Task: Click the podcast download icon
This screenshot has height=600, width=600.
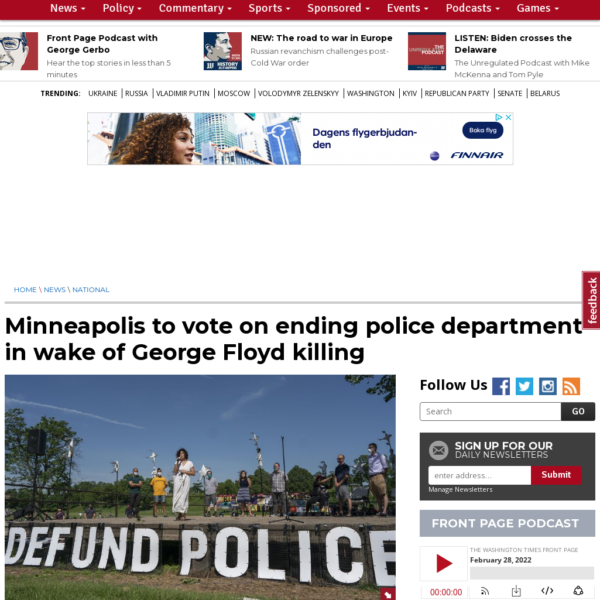Action: (x=516, y=591)
